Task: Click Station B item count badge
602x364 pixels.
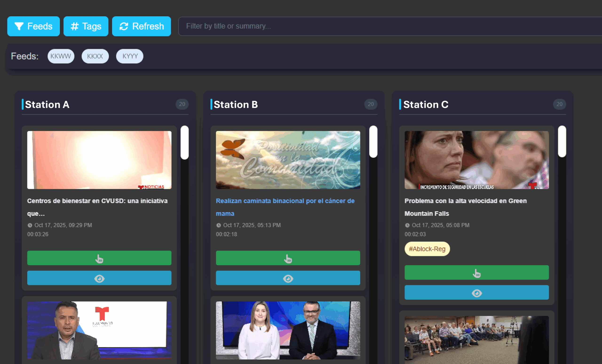Action: tap(371, 104)
